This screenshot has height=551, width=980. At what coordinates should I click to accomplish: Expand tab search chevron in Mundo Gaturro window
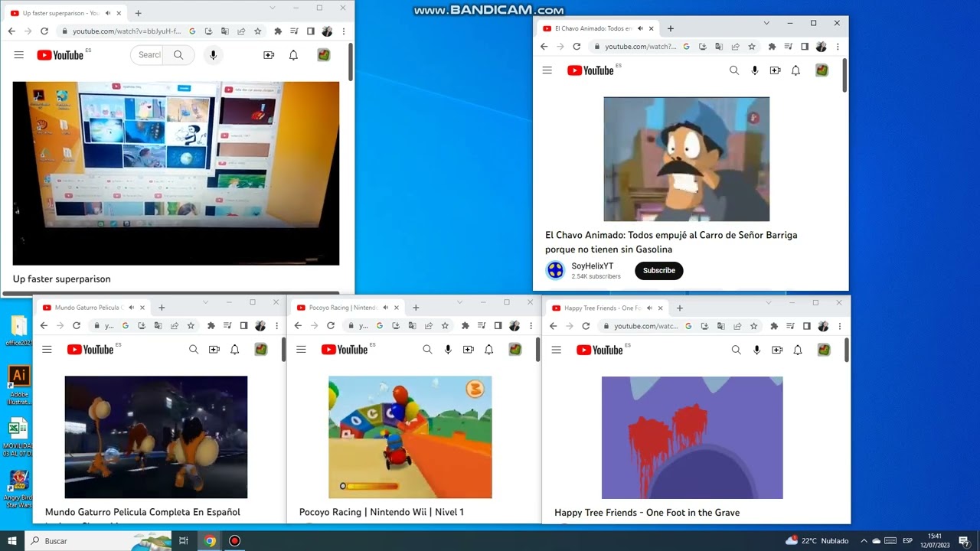pos(205,302)
